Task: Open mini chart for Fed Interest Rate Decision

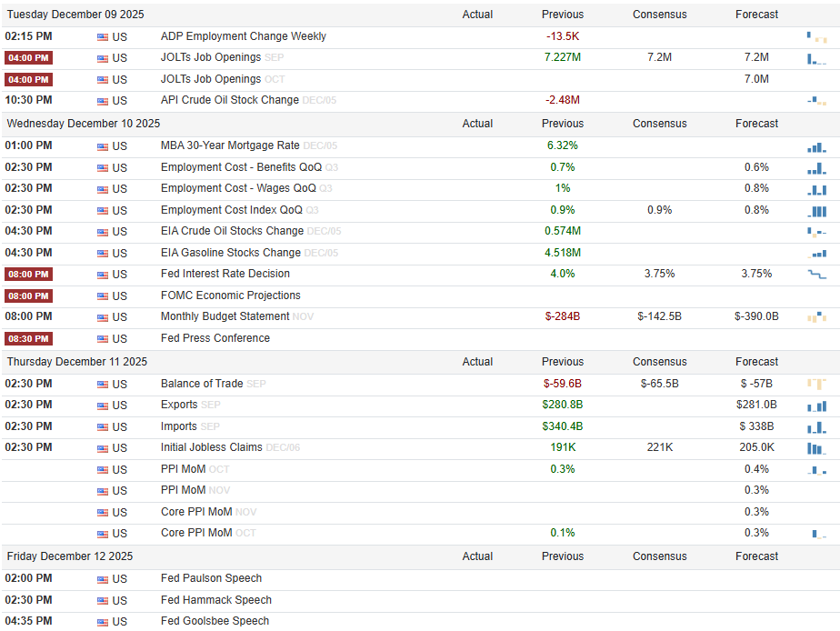Action: [x=816, y=275]
